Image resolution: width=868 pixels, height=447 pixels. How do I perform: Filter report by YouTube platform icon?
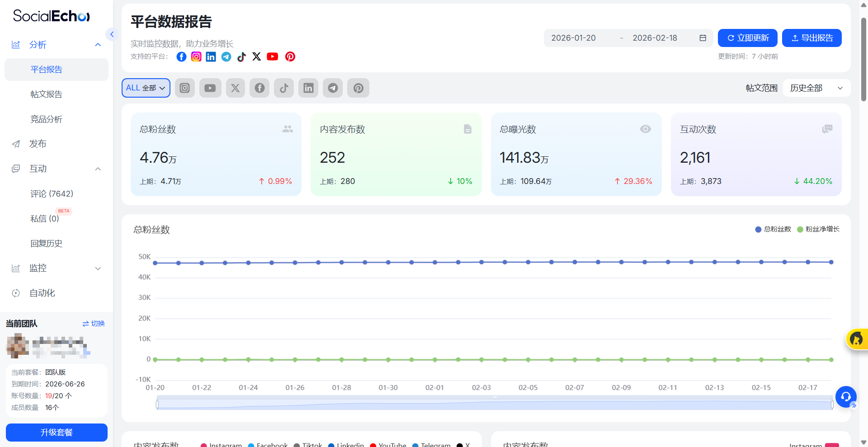click(210, 88)
